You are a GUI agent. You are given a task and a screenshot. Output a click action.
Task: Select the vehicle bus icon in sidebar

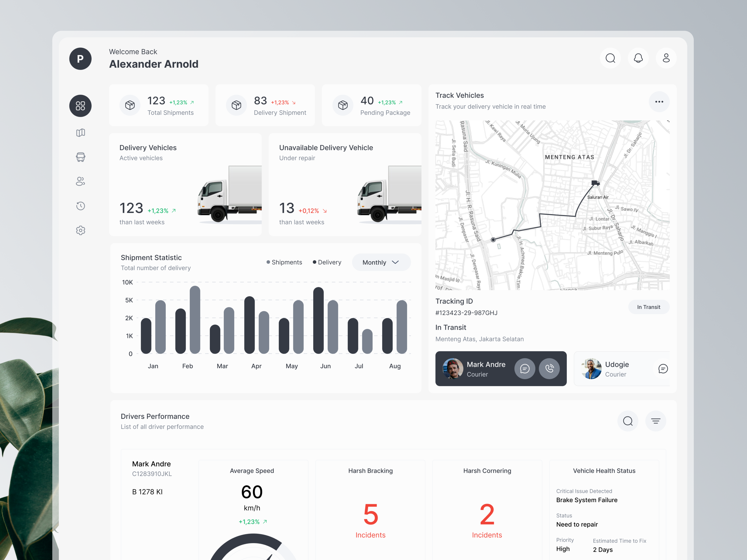click(x=80, y=157)
